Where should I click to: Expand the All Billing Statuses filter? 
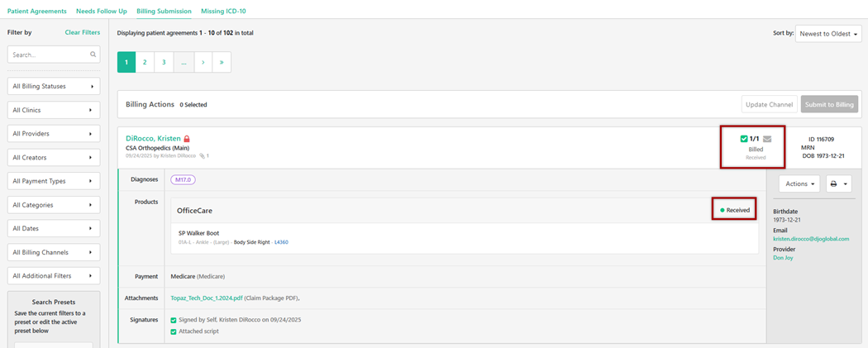(53, 86)
